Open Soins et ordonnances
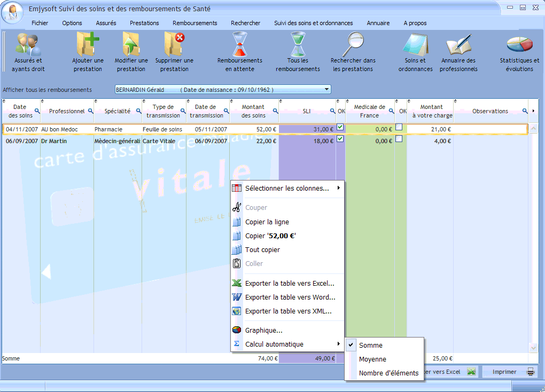Screen dimensions: 545x392 pos(415,52)
